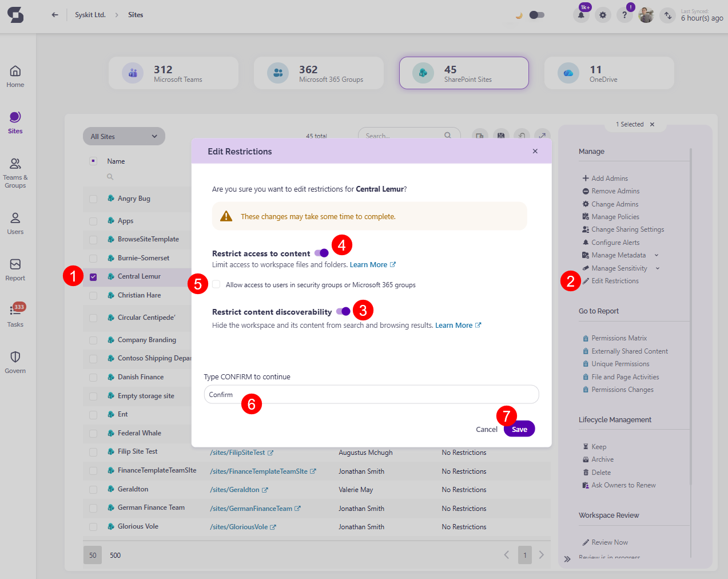Screen dimensions: 728x579
Task: Open the All Sites dropdown
Action: point(124,136)
